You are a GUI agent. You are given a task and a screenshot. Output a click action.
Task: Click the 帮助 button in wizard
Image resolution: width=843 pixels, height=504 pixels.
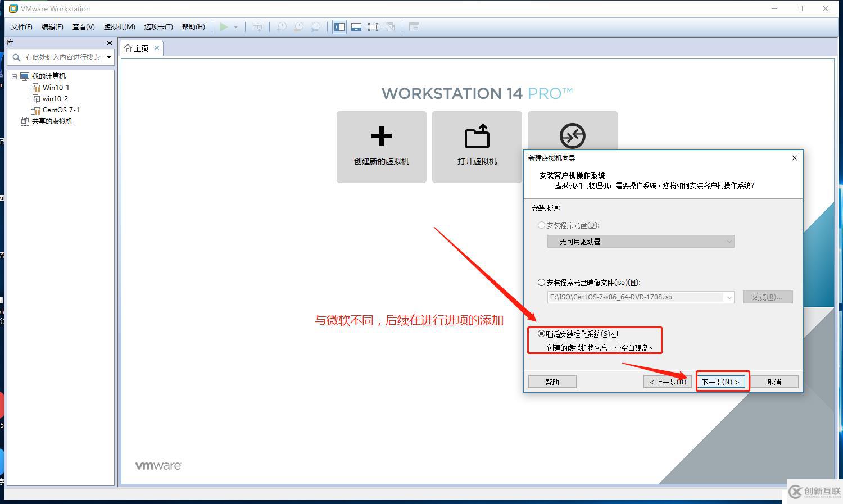(552, 382)
